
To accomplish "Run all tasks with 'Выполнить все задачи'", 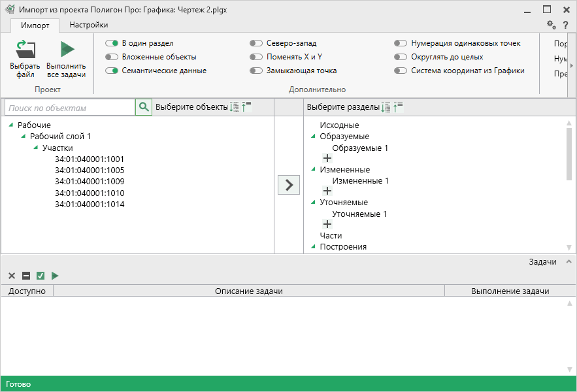I will 66,50.
